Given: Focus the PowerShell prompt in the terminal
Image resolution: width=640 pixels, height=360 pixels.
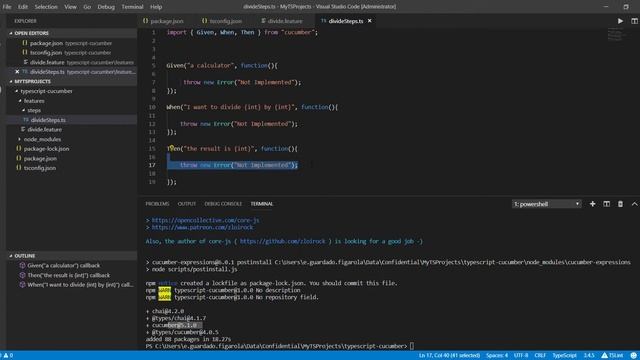Looking at the screenshot, I should pos(280,346).
